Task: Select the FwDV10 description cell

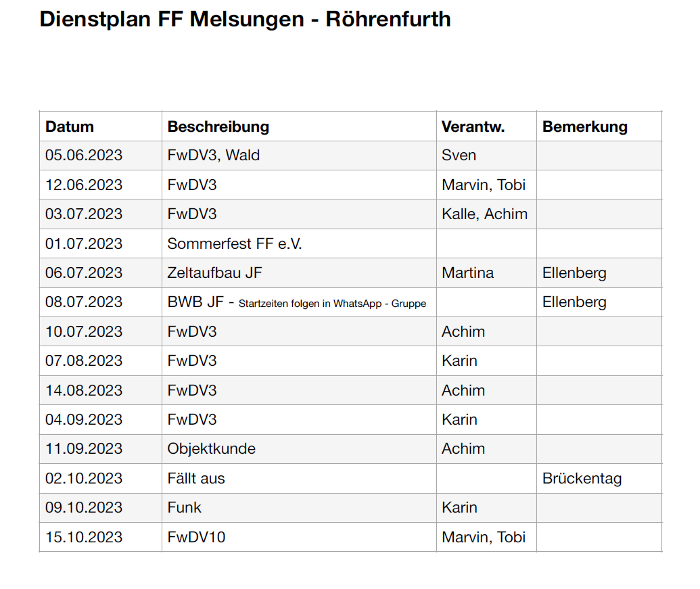Action: pyautogui.click(x=299, y=537)
